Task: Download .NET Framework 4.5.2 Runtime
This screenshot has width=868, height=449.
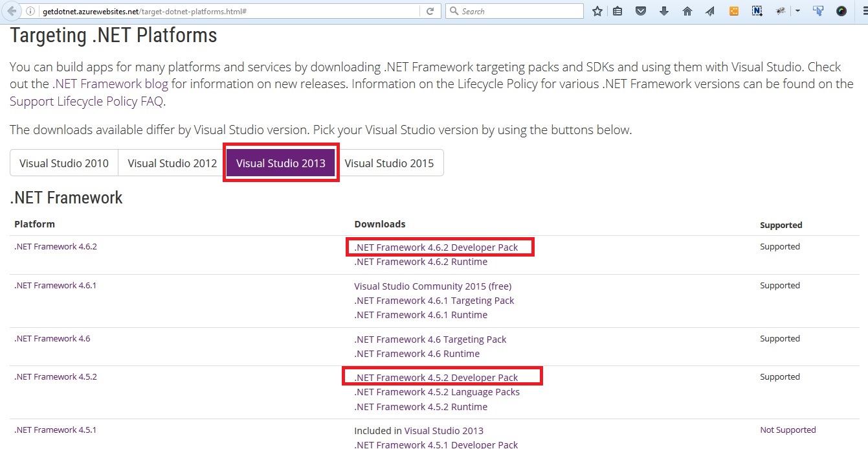Action: [x=421, y=407]
